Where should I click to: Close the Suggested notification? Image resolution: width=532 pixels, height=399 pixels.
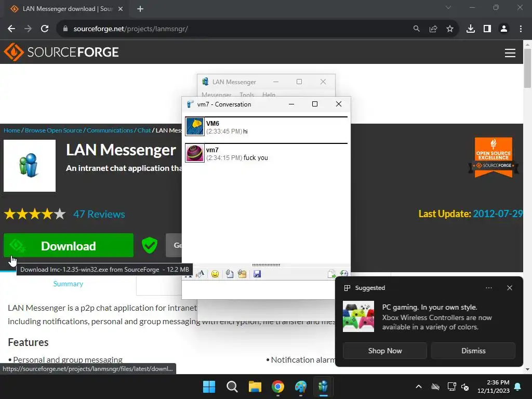coord(510,288)
